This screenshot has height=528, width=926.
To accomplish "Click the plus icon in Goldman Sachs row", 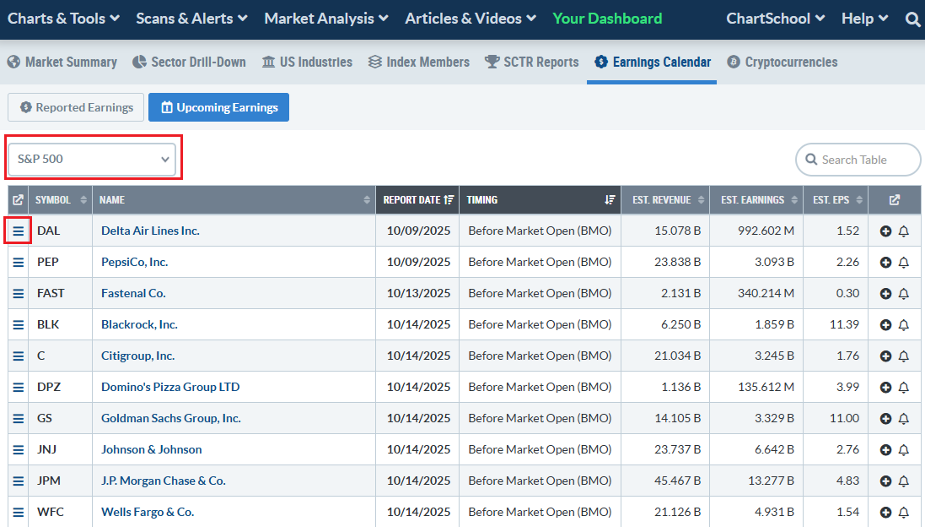I will point(885,418).
